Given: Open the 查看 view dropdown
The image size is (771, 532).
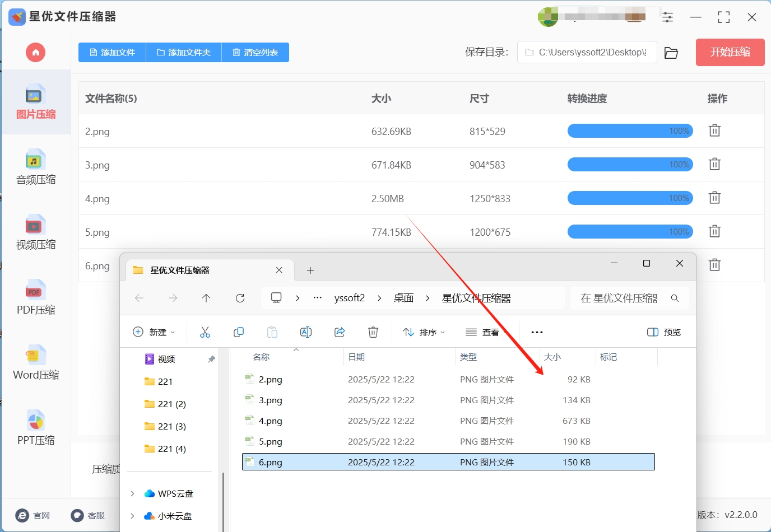Looking at the screenshot, I should tap(486, 332).
